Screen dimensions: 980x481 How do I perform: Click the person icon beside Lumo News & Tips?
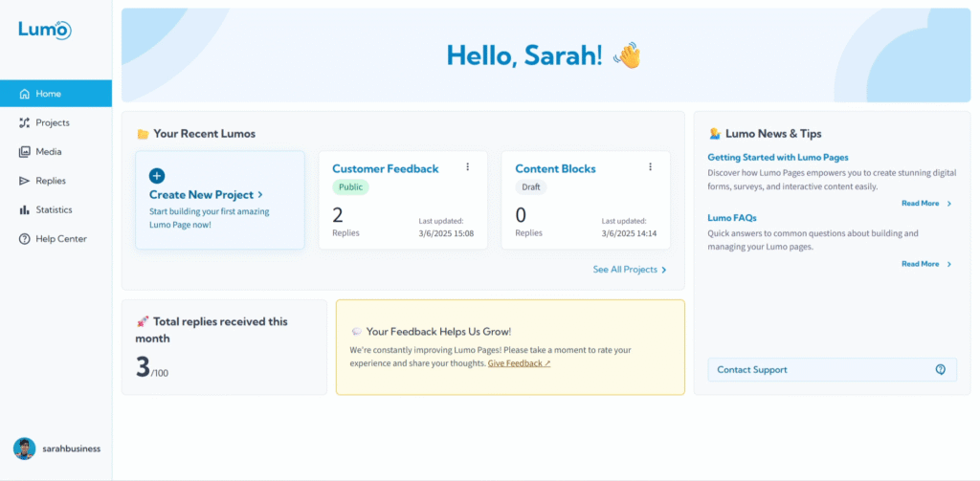(x=715, y=134)
